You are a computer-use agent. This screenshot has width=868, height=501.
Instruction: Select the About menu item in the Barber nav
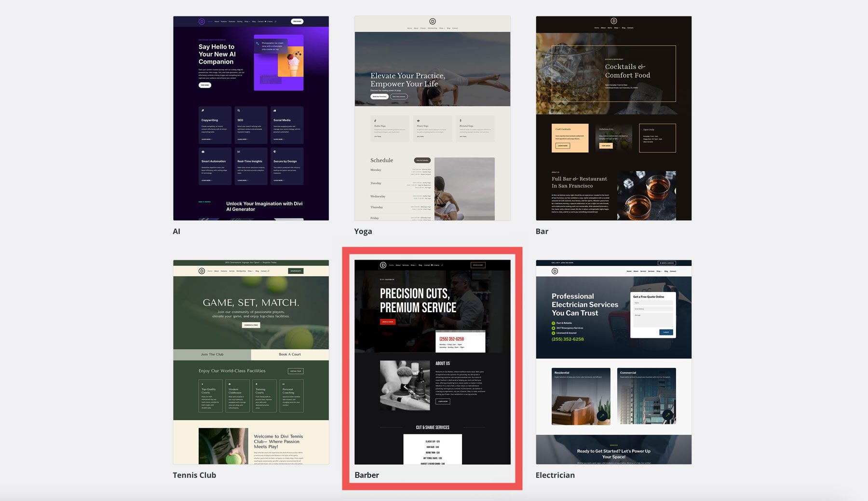pyautogui.click(x=398, y=265)
